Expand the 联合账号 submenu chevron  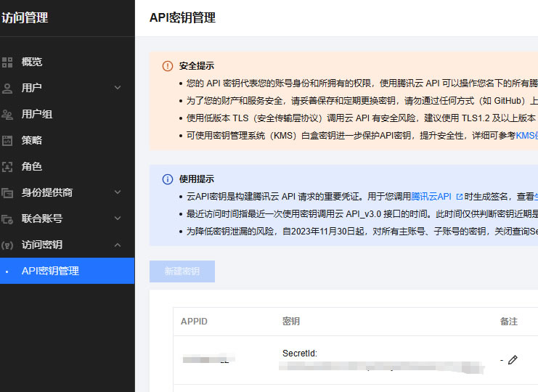pyautogui.click(x=118, y=219)
